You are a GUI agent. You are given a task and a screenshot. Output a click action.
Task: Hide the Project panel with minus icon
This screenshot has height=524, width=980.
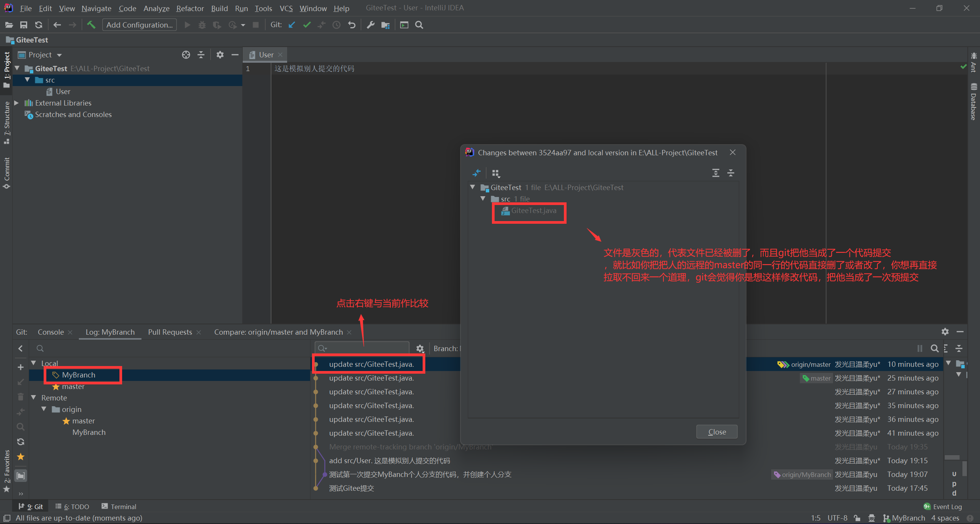(x=235, y=55)
